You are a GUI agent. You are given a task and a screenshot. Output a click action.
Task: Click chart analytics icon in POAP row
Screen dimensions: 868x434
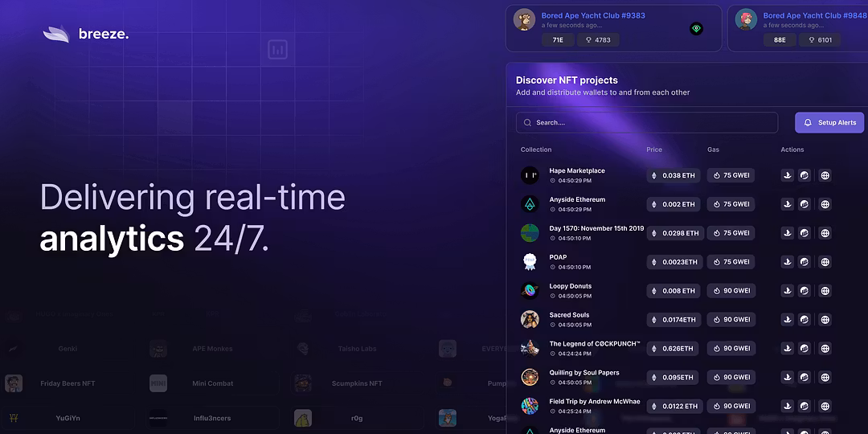pyautogui.click(x=805, y=262)
